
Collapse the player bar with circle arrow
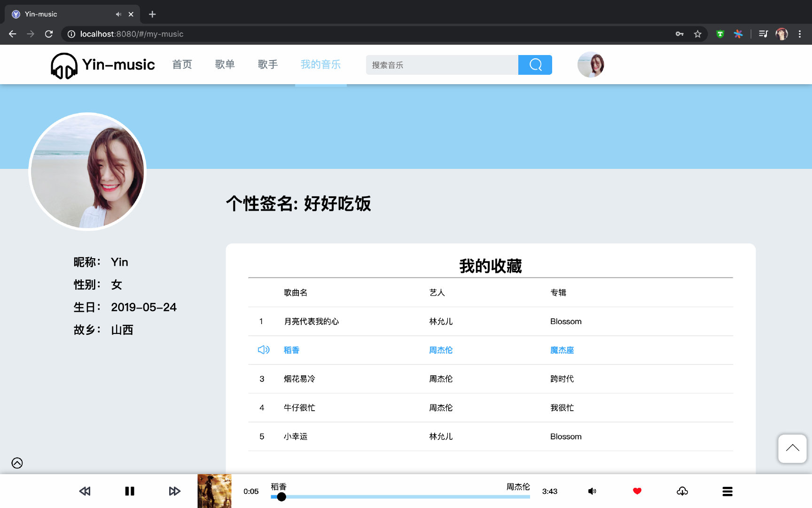[x=17, y=463]
